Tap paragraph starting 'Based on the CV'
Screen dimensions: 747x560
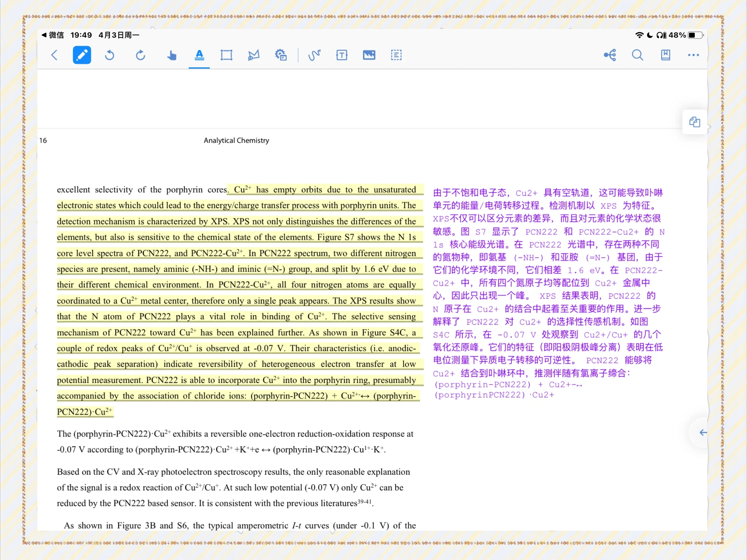click(233, 487)
